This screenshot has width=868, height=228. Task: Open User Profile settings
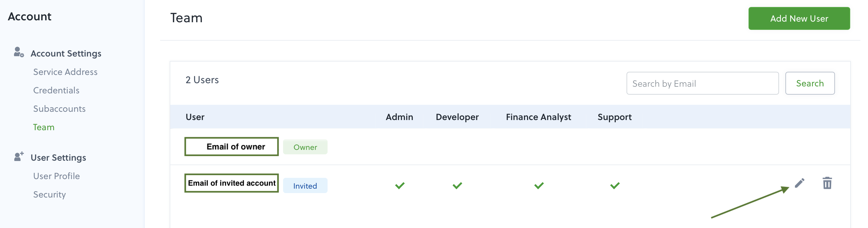(57, 176)
